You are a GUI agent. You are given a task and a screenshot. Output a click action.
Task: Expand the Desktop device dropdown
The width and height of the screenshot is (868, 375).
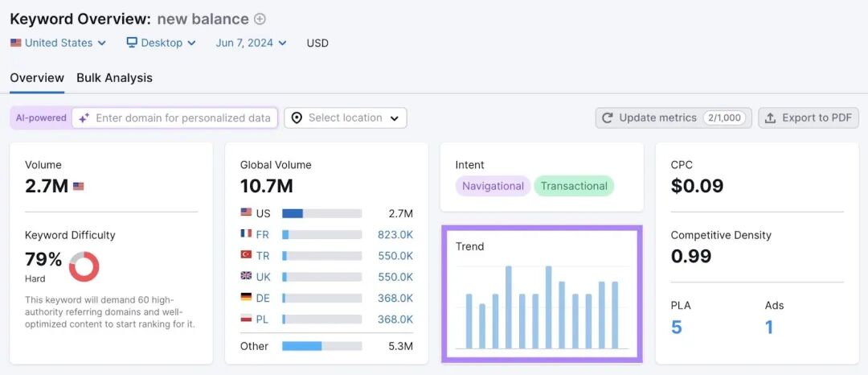(161, 43)
